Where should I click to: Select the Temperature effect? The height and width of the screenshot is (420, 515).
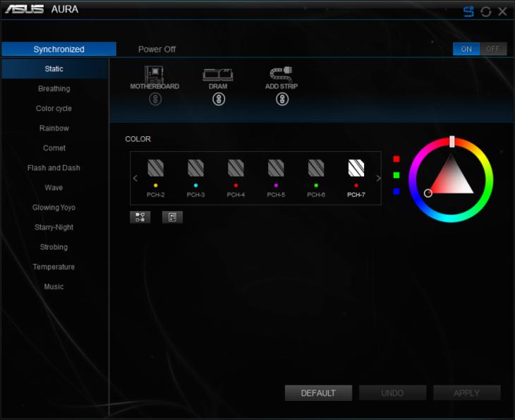tap(54, 267)
